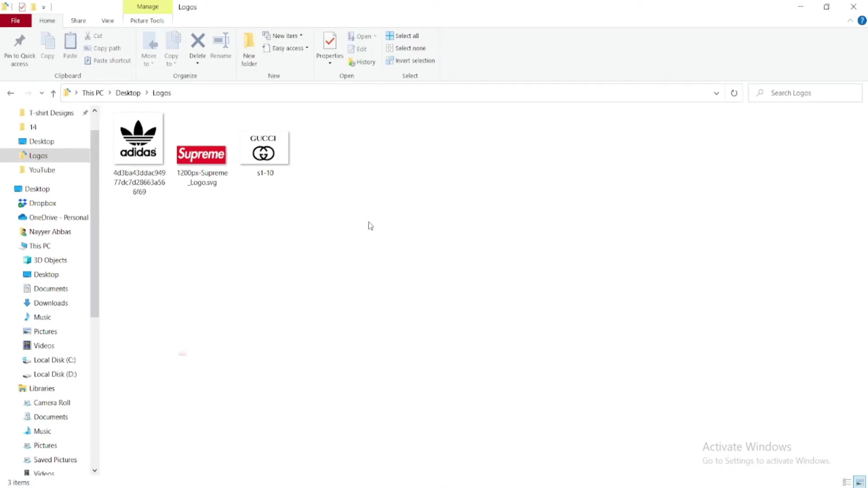Viewport: 868px width, 488px height.
Task: Open Nayyer Abbas user folder
Action: click(x=50, y=232)
